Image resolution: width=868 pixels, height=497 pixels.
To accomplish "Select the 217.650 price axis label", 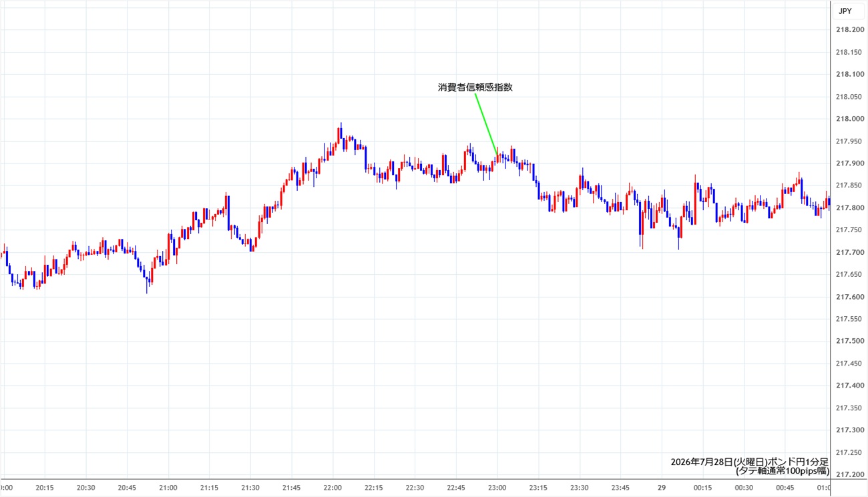I will (848, 274).
